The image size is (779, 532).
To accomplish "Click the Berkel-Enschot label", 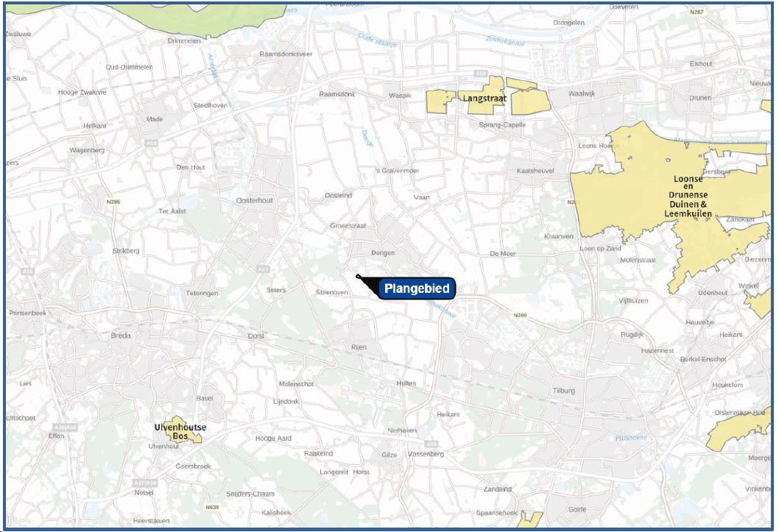I will [x=703, y=359].
